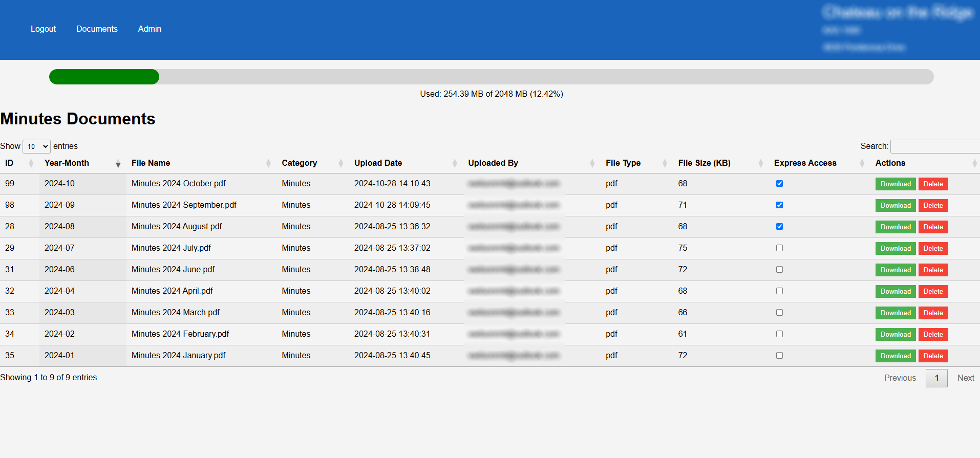Sort by File Type arrow icon
This screenshot has width=980, height=458.
(665, 163)
